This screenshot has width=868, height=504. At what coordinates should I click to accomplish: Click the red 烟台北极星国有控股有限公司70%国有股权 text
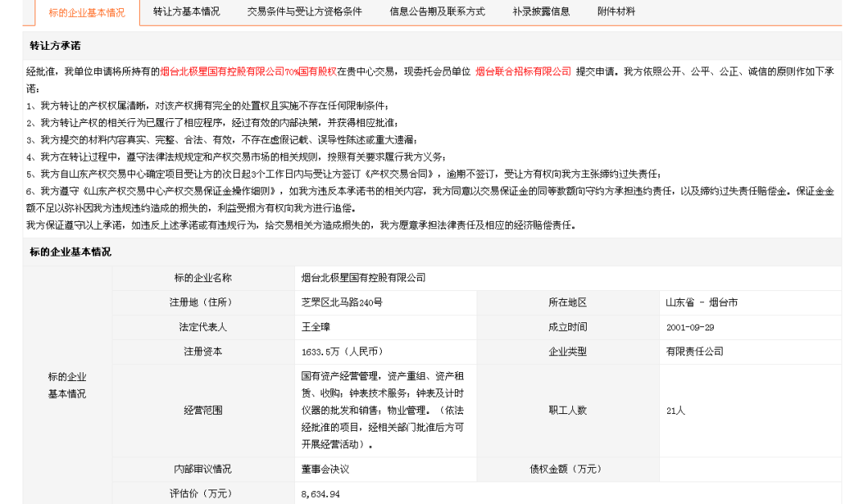(248, 72)
